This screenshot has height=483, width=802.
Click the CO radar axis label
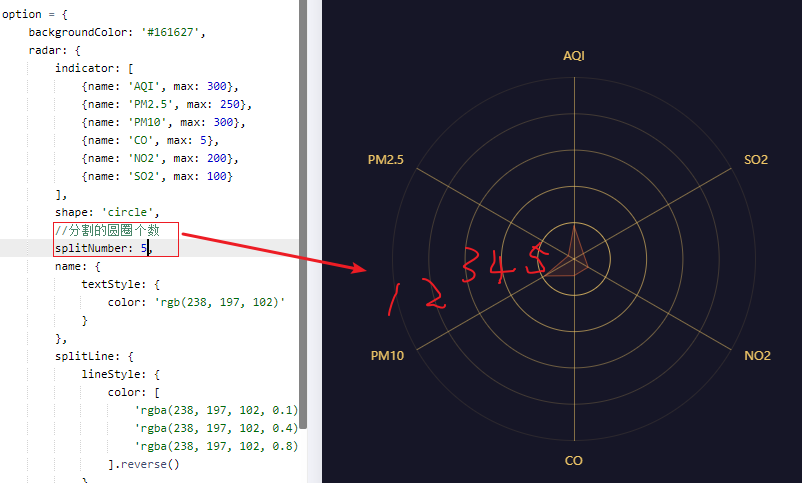point(573,460)
